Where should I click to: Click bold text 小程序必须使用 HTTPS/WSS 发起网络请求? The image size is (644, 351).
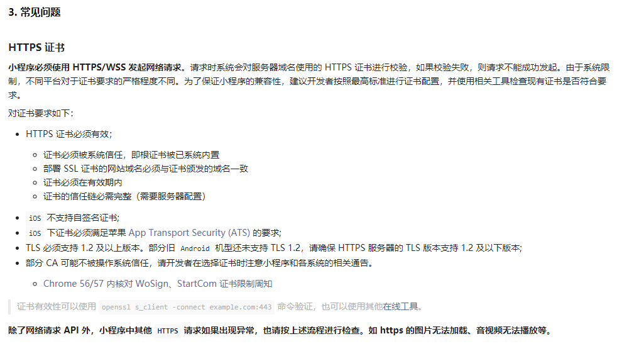coord(95,67)
